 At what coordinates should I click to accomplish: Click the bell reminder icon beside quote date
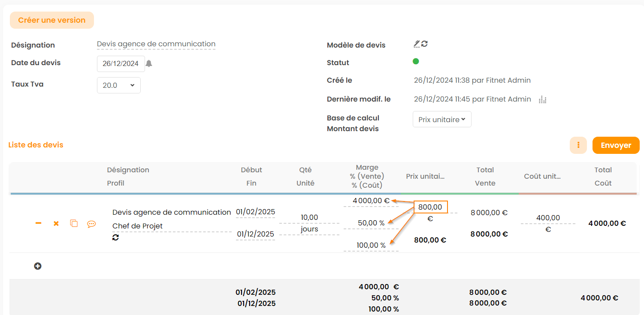tap(149, 63)
